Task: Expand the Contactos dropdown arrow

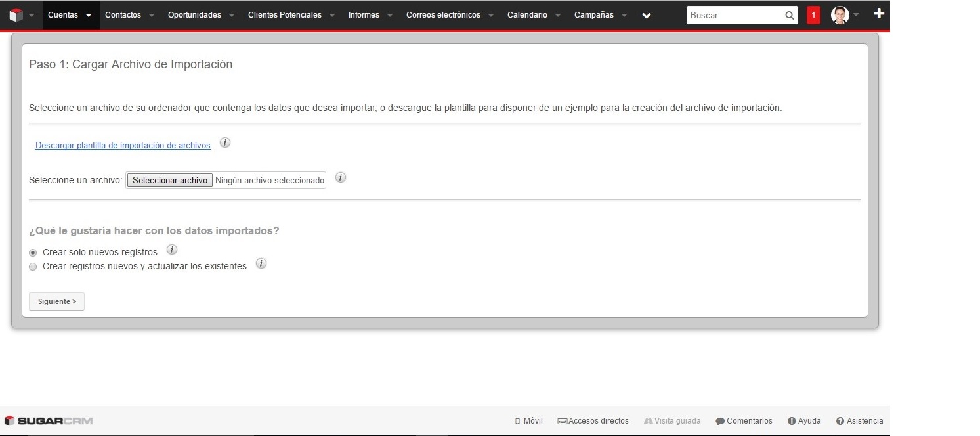Action: (152, 16)
